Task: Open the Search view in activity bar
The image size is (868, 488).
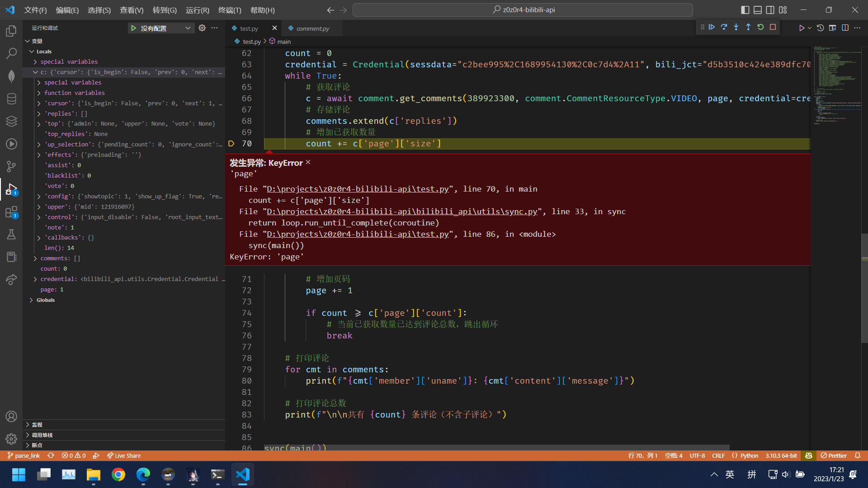Action: coord(11,53)
